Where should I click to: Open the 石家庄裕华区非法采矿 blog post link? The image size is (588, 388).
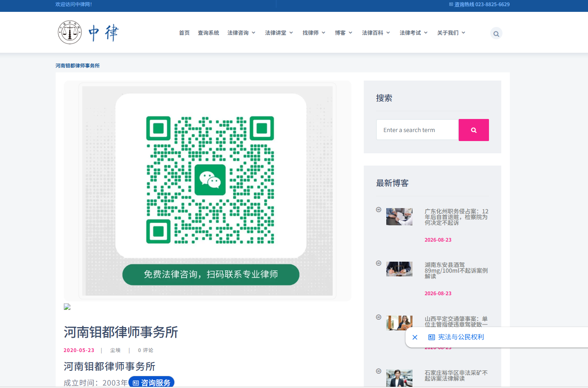(456, 376)
